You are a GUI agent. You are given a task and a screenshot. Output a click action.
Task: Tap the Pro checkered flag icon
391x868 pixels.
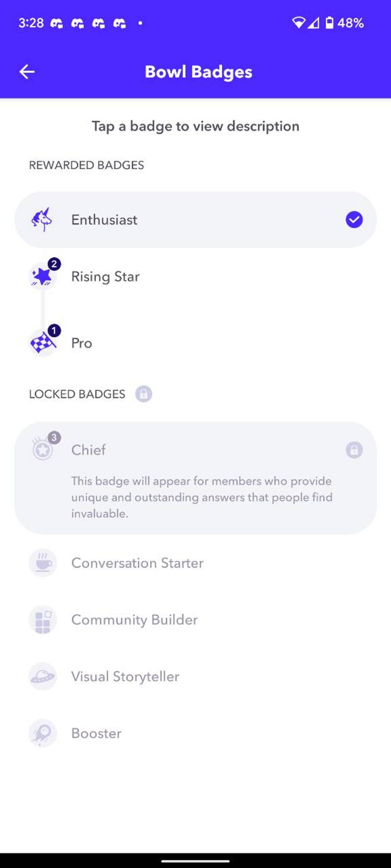tap(42, 342)
